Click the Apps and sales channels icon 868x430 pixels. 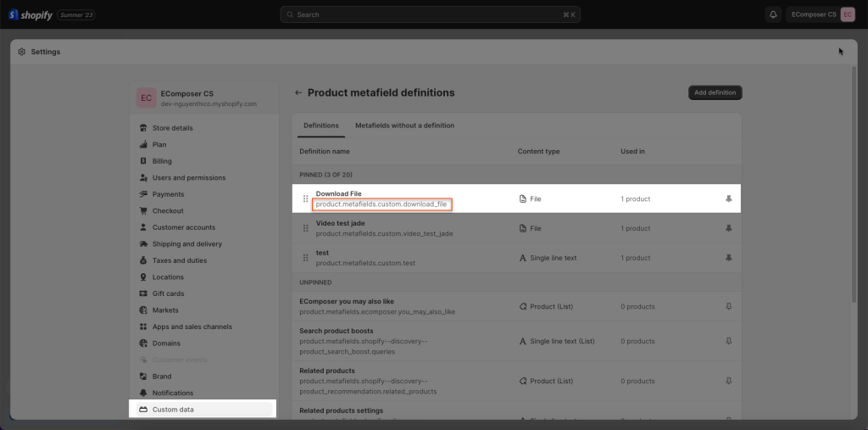[143, 327]
